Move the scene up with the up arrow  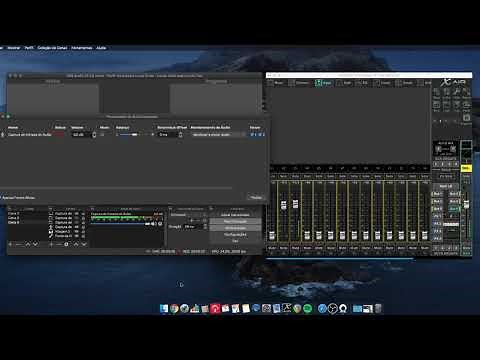tap(28, 244)
